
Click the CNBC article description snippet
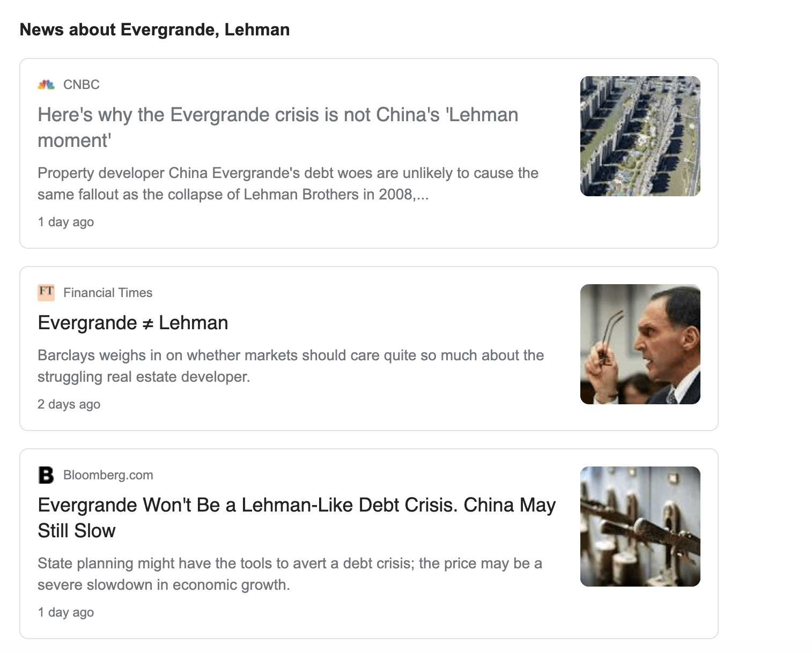pyautogui.click(x=287, y=183)
